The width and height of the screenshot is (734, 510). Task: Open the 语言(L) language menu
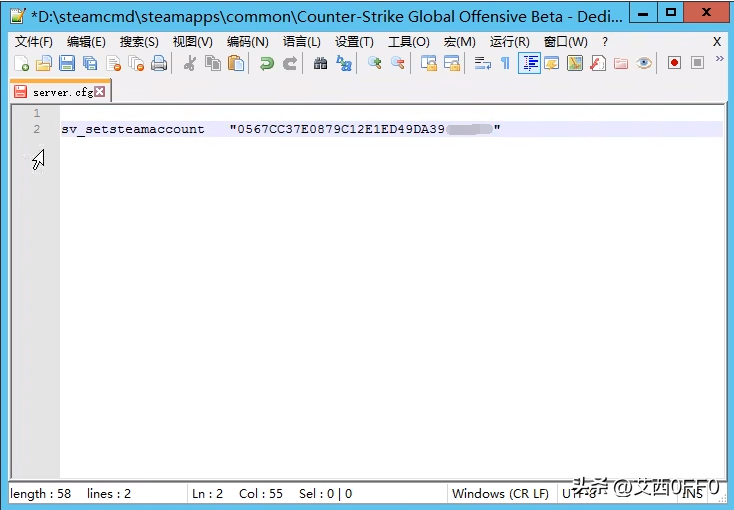click(x=302, y=42)
